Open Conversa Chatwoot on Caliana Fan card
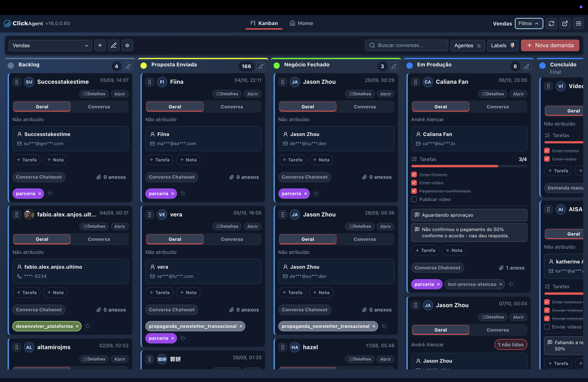 (438, 268)
